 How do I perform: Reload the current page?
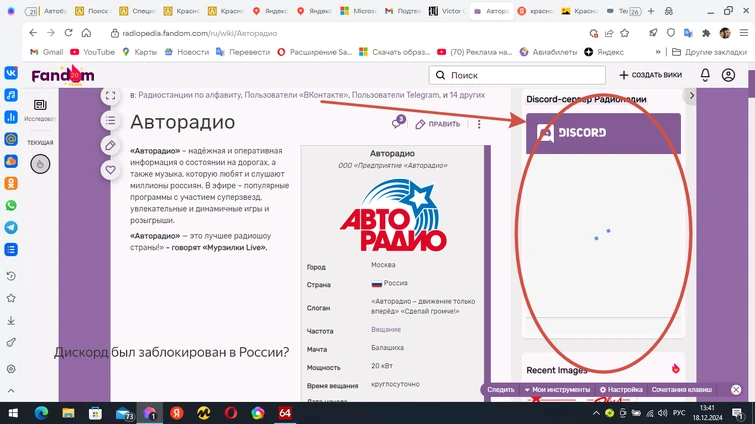[68, 33]
